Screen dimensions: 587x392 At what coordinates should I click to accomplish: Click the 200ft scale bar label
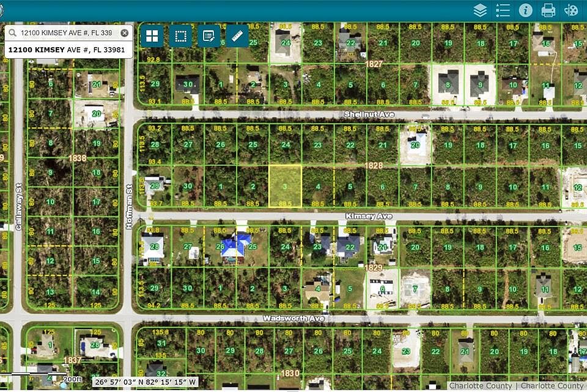tap(72, 379)
